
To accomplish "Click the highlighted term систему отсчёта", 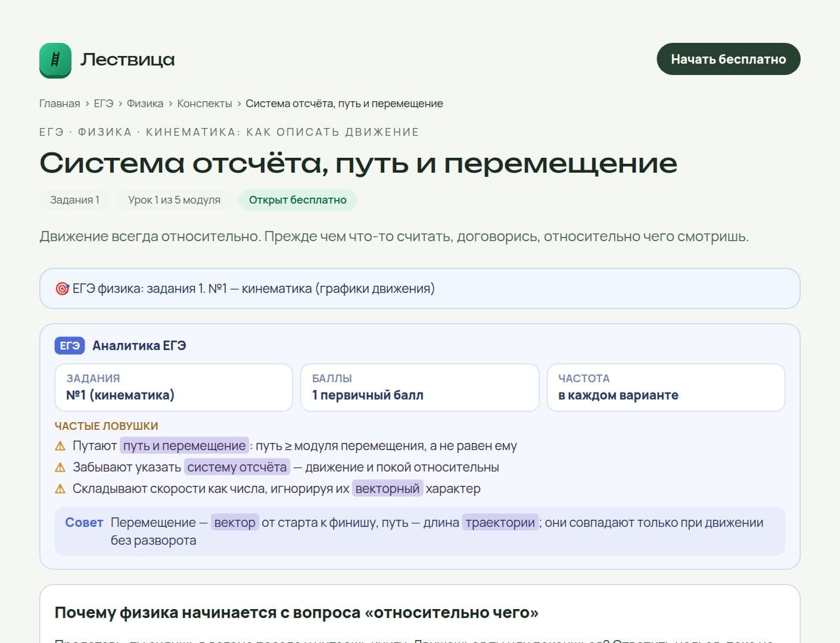I will [237, 467].
